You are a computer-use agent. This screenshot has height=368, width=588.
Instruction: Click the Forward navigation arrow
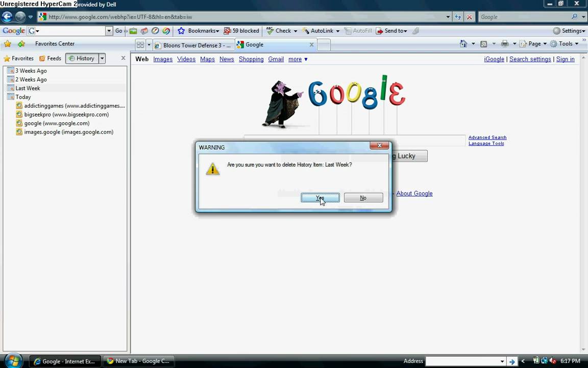20,17
